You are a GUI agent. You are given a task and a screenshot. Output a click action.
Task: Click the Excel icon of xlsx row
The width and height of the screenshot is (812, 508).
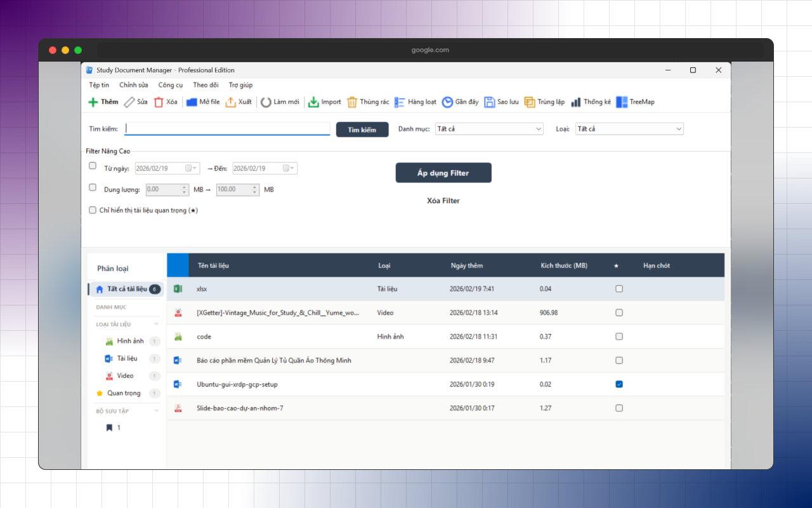pyautogui.click(x=178, y=289)
